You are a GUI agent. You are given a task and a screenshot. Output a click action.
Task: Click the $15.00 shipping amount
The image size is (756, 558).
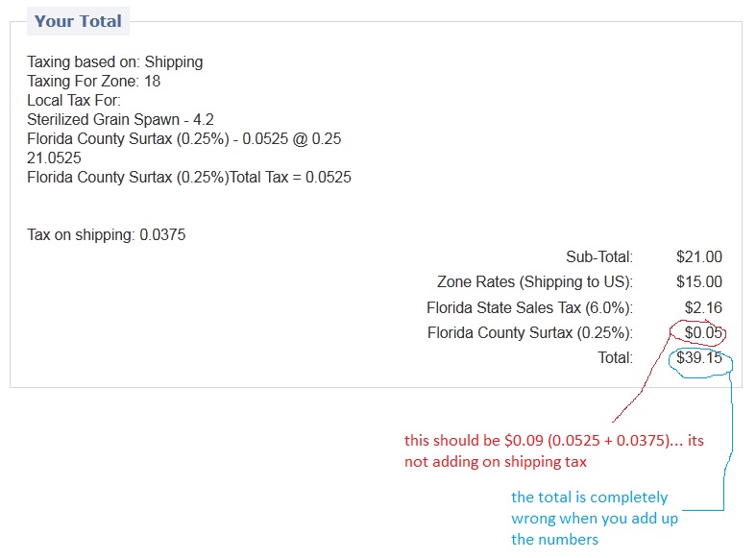[x=699, y=282]
